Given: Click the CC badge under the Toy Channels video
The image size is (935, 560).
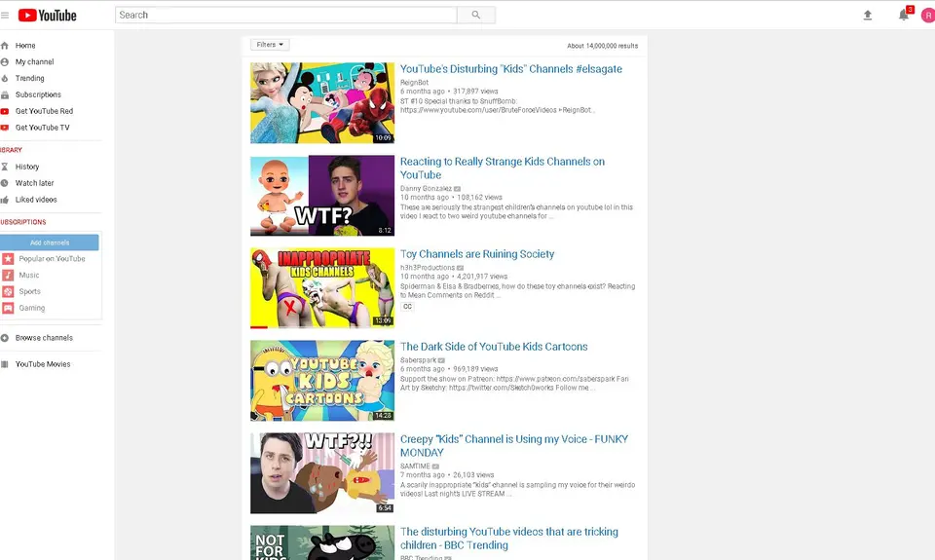Looking at the screenshot, I should click(x=407, y=306).
